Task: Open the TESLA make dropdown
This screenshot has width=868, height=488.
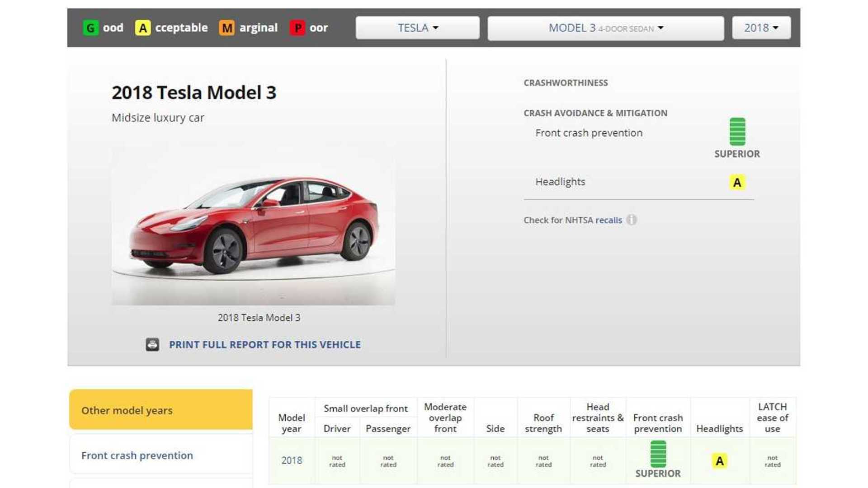Action: [x=418, y=28]
